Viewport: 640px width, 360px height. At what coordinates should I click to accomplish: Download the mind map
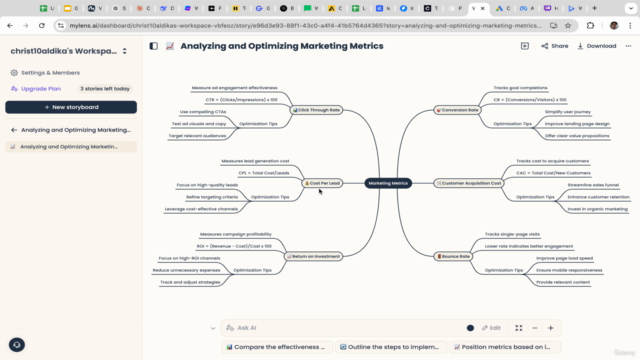(597, 46)
